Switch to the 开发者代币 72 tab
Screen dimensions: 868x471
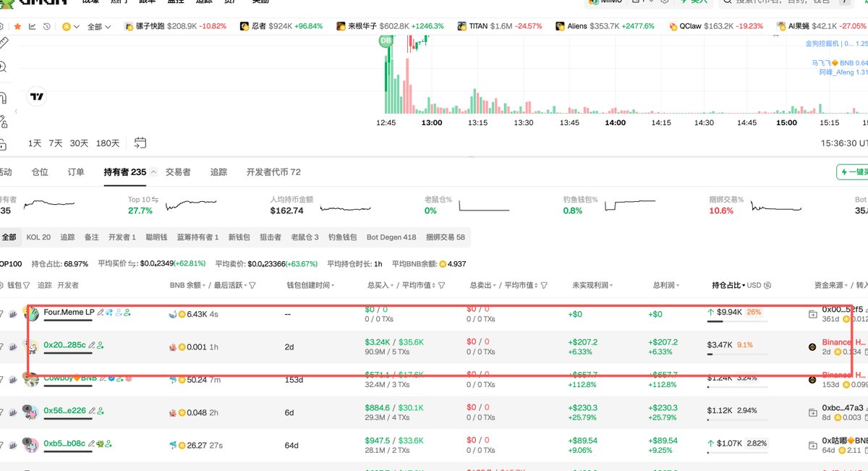(x=273, y=172)
